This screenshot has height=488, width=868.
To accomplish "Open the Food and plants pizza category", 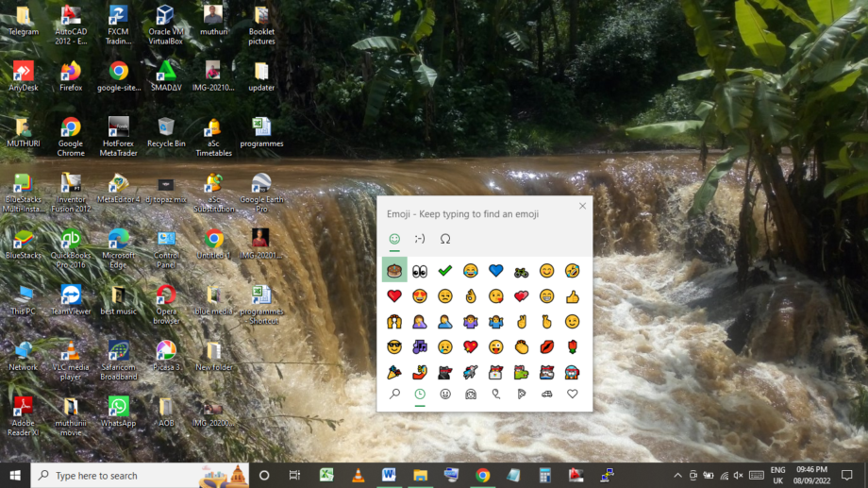I will (522, 394).
